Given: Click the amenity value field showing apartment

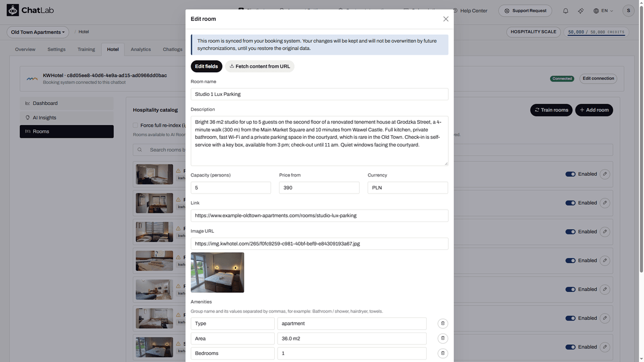Looking at the screenshot, I should click(x=352, y=323).
